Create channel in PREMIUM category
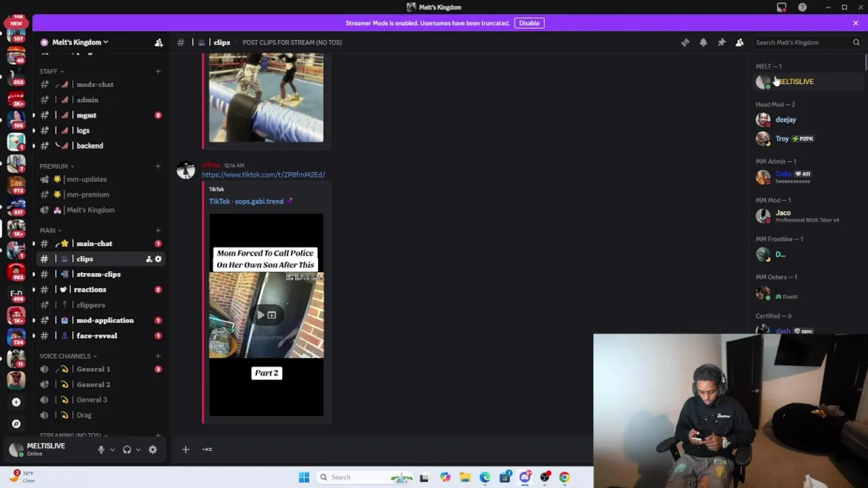 pyautogui.click(x=158, y=166)
